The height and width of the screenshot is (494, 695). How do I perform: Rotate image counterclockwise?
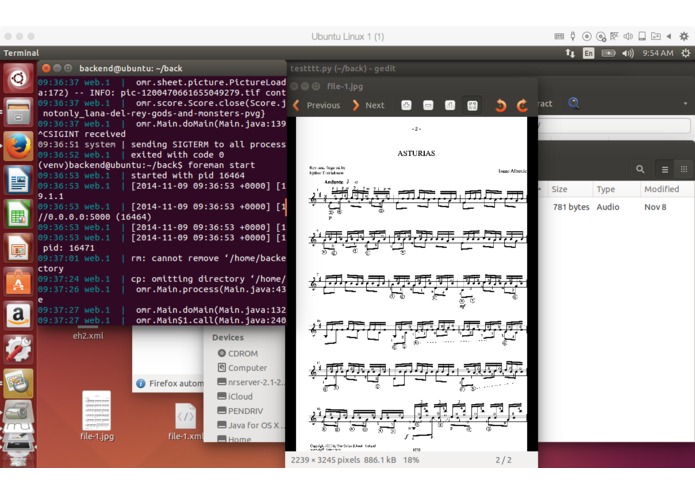coord(500,105)
